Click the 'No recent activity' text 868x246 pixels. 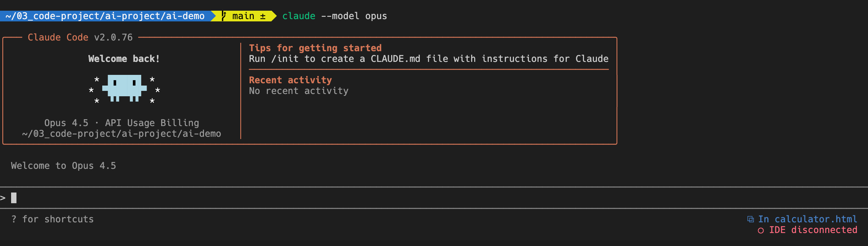tap(299, 91)
